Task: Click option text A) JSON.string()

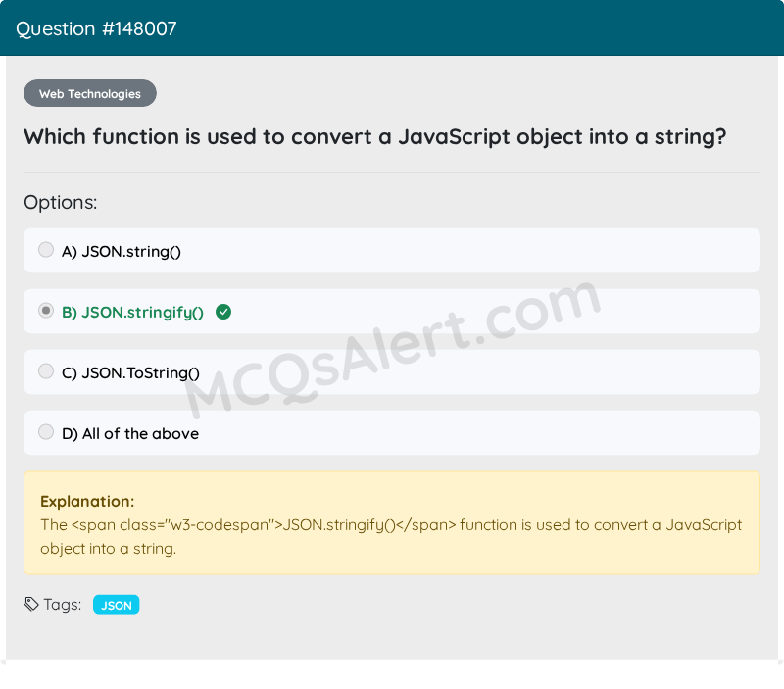Action: [x=121, y=252]
